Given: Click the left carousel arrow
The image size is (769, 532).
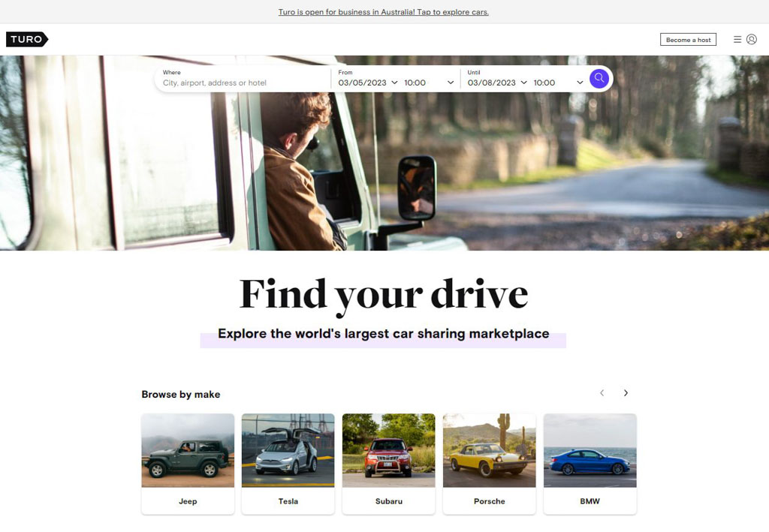Looking at the screenshot, I should coord(602,392).
